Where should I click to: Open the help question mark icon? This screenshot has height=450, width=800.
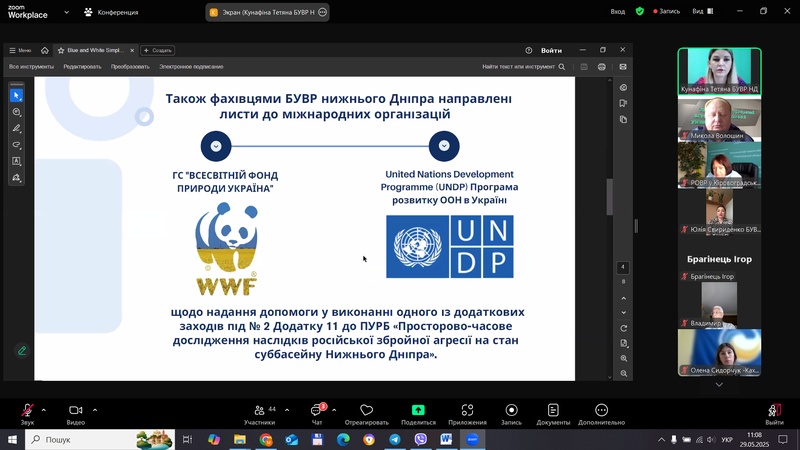click(529, 50)
